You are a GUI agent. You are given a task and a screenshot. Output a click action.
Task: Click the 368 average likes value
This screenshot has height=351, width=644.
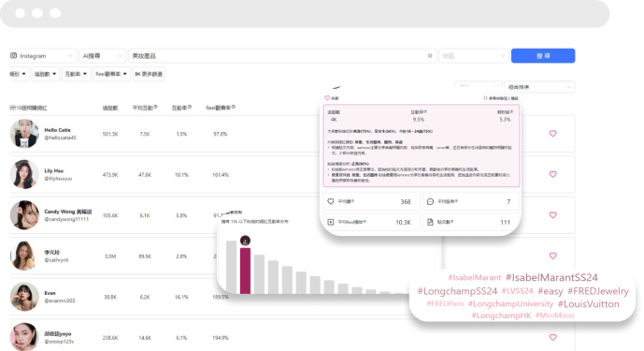coord(406,201)
